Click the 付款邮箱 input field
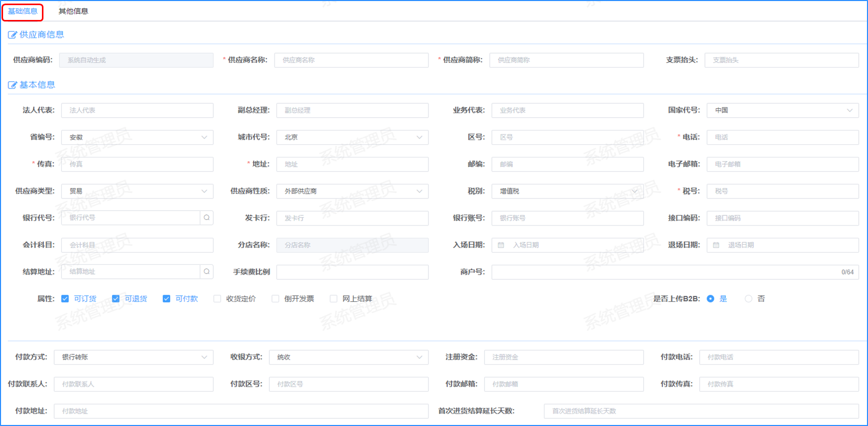Image resolution: width=868 pixels, height=426 pixels. click(x=564, y=384)
